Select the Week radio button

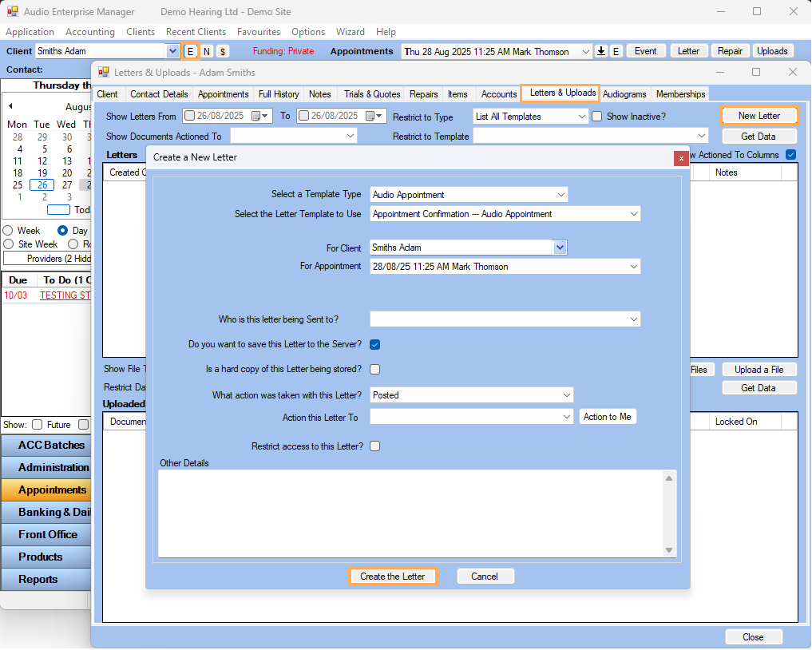point(9,231)
